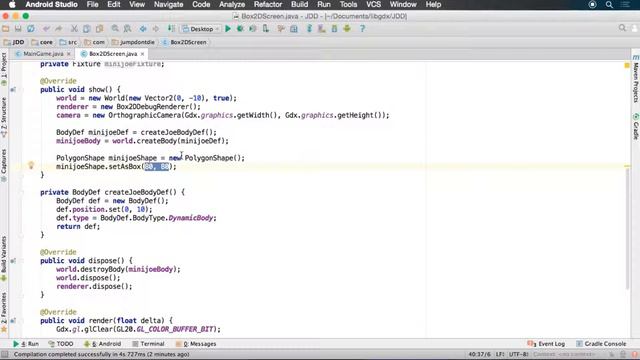Viewport: 640px width, 360px height.
Task: Toggle the Favorites tool window
Action: pos(4,312)
